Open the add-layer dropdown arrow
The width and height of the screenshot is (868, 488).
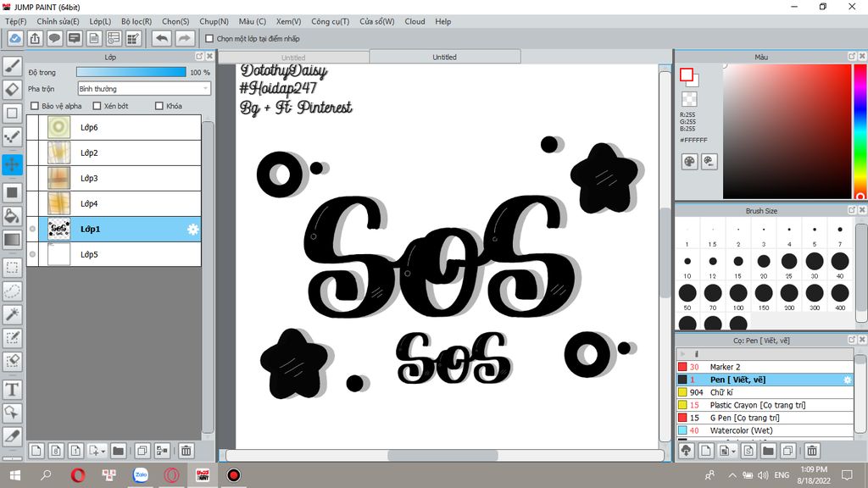(103, 452)
